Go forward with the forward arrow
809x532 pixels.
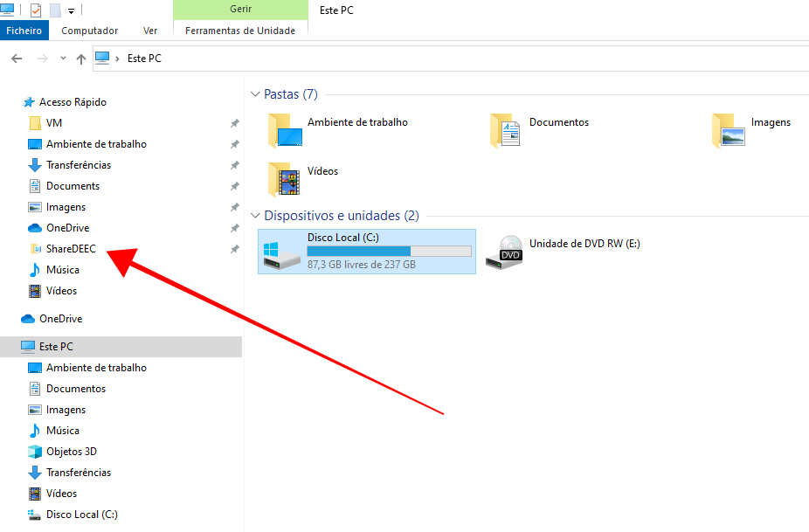[42, 59]
